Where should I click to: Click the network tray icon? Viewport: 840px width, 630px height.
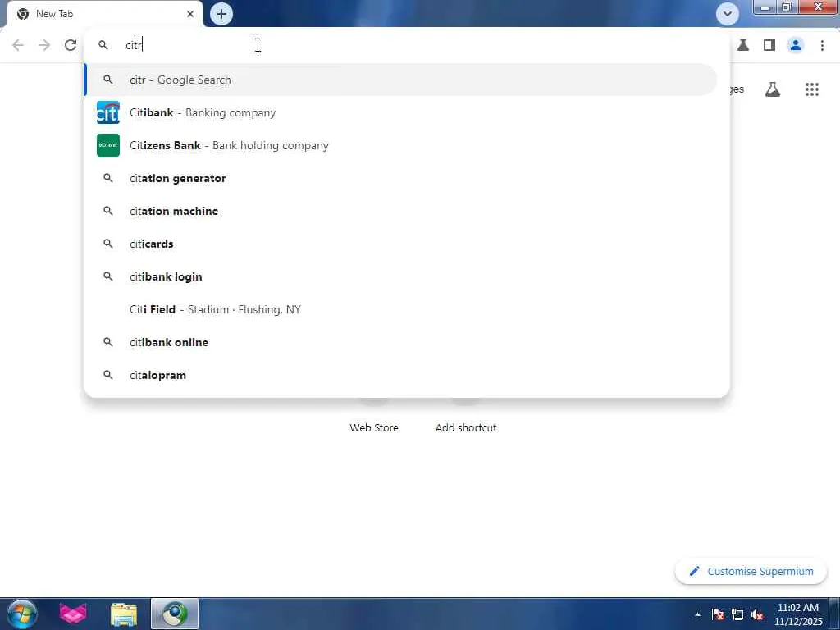tap(737, 614)
